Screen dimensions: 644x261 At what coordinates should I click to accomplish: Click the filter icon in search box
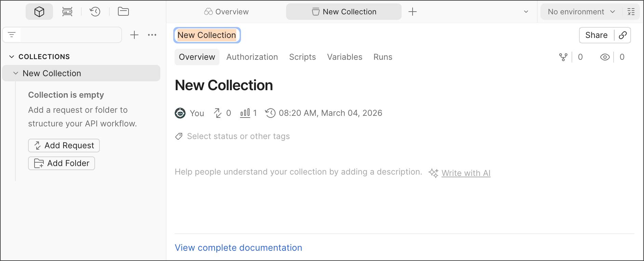(x=12, y=35)
